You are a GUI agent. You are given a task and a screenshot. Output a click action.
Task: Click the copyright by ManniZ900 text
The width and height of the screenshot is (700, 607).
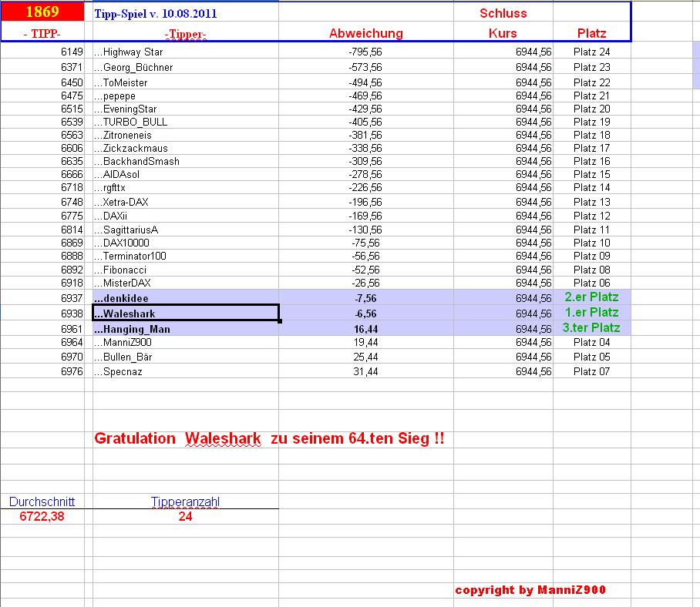[x=530, y=590]
